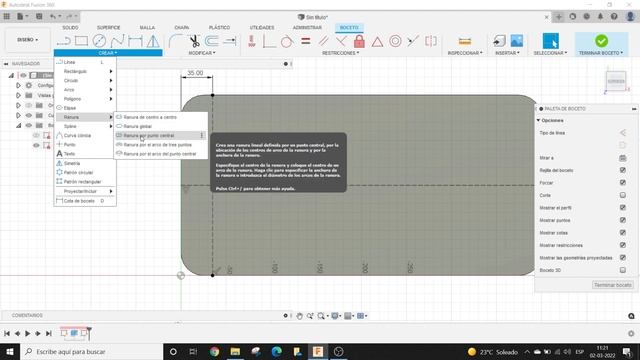Click the Save icon in quick toolbar
The image size is (640, 360).
[39, 16]
